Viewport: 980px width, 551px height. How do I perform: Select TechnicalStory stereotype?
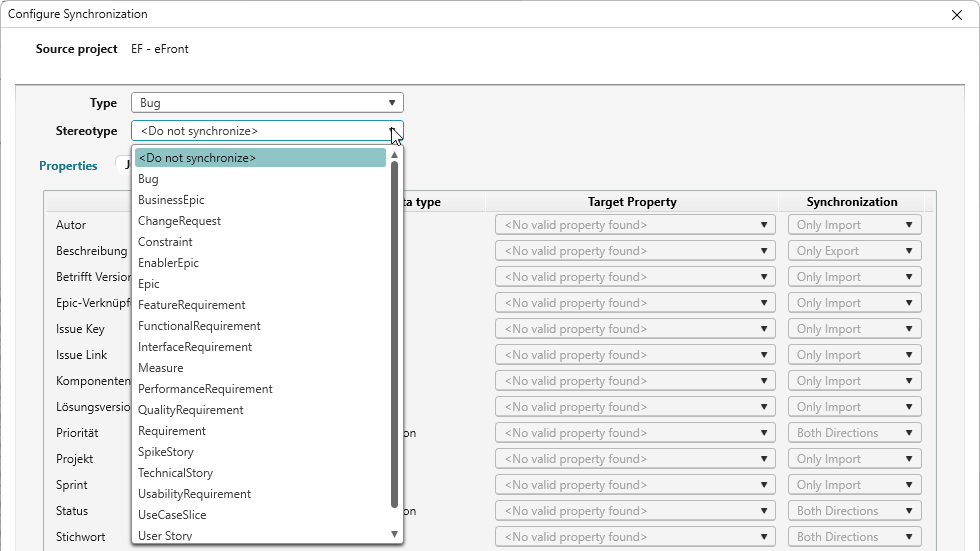[x=260, y=473]
